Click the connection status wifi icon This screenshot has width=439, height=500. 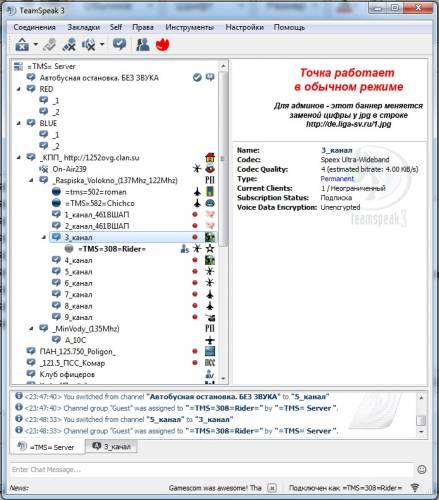coord(415,488)
